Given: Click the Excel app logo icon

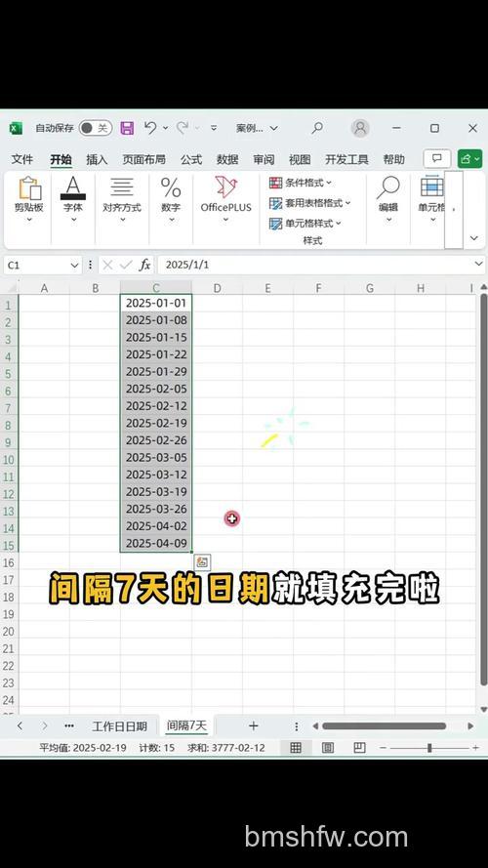Looking at the screenshot, I should 16,129.
